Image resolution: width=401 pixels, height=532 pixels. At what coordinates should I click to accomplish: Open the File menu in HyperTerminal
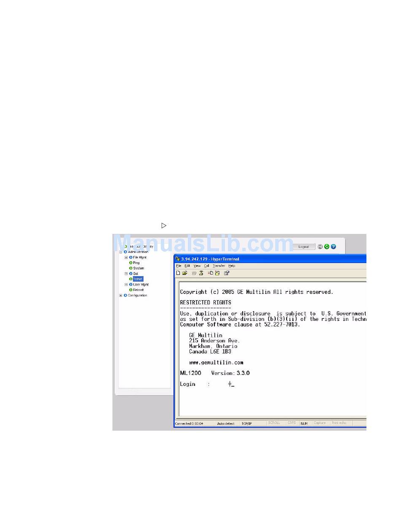click(179, 266)
